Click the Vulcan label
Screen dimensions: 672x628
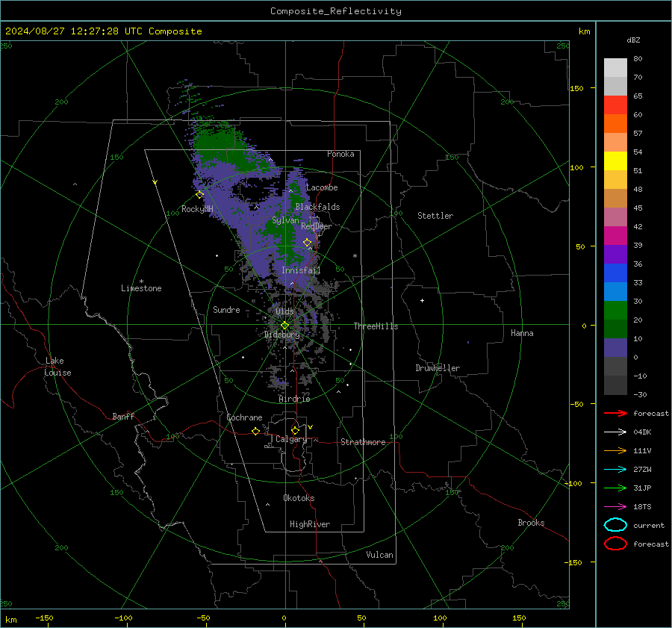(x=379, y=555)
